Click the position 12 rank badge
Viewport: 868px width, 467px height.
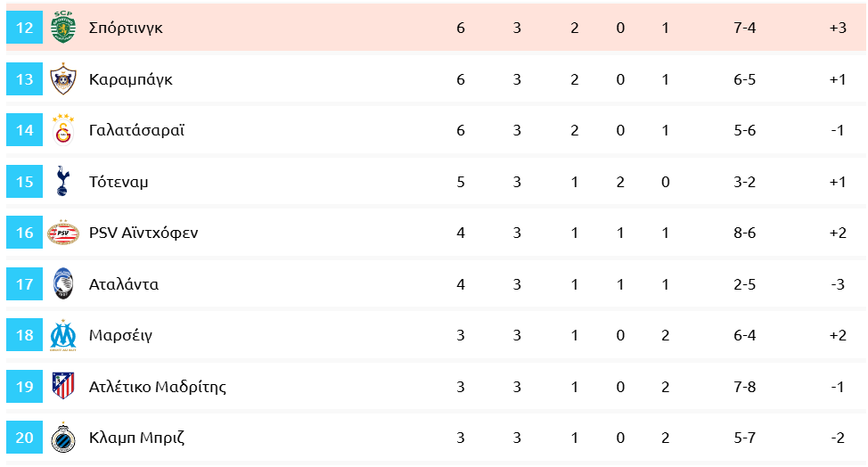[24, 28]
